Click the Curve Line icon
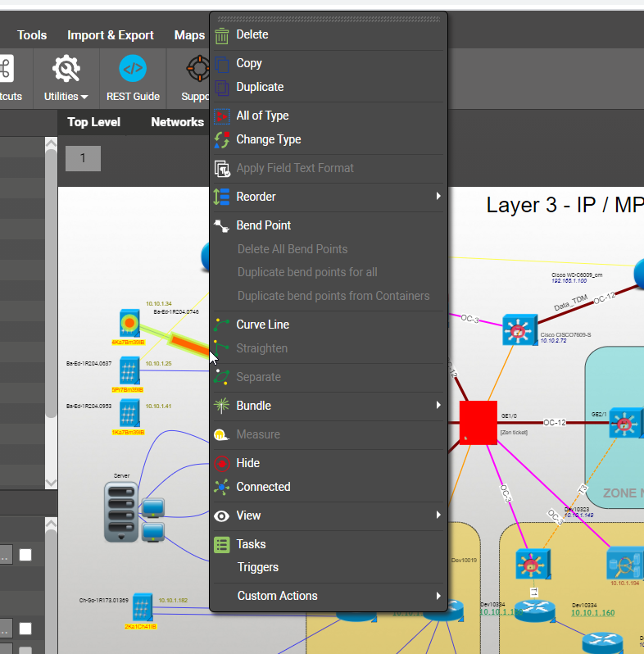This screenshot has height=654, width=644. tap(221, 325)
